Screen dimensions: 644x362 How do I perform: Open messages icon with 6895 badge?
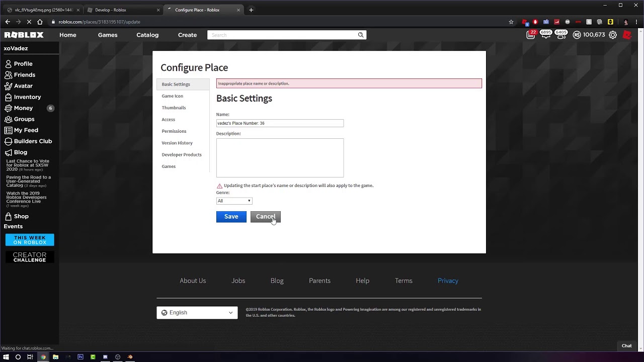coord(546,35)
